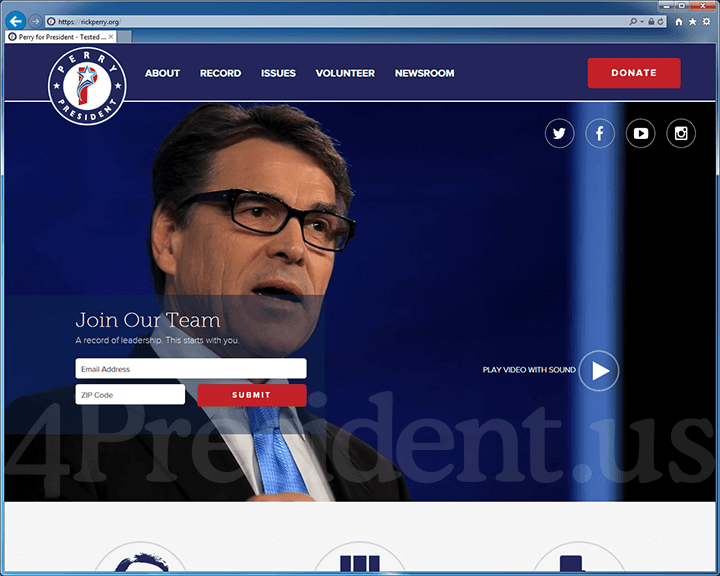Play video with sound button
This screenshot has width=720, height=576.
pyautogui.click(x=599, y=371)
